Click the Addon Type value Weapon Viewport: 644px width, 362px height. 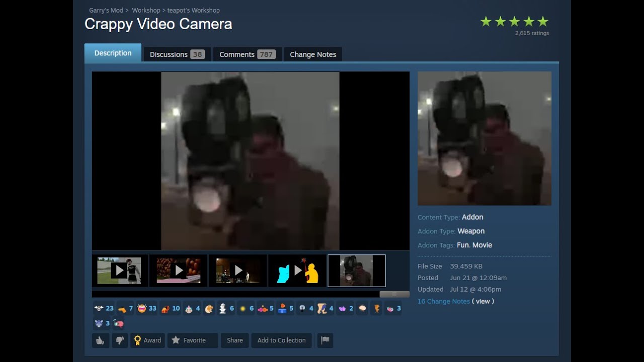[471, 231]
